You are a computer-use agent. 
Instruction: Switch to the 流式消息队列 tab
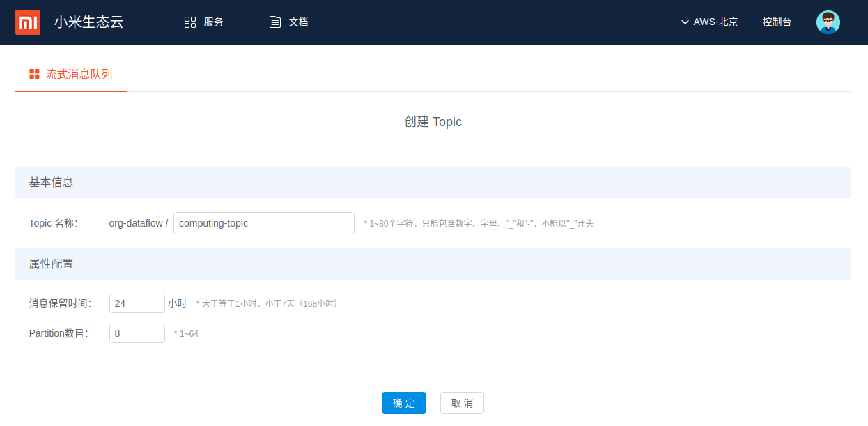tap(79, 74)
